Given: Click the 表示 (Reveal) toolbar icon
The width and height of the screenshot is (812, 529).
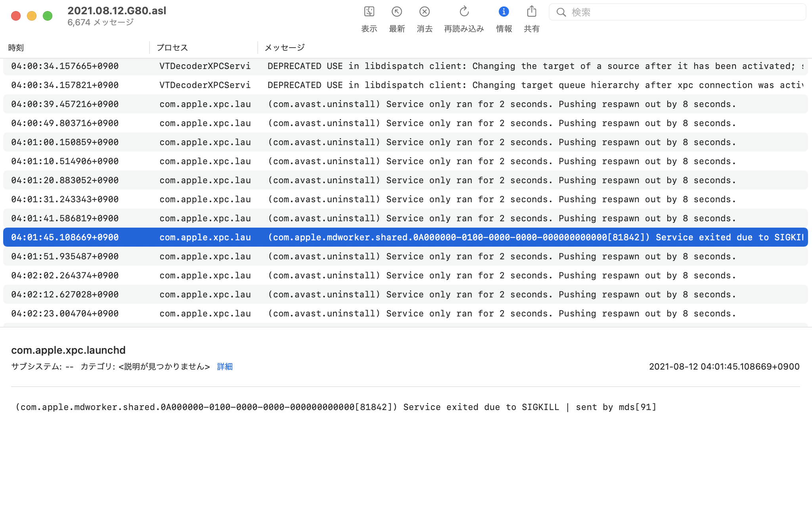Looking at the screenshot, I should tap(369, 12).
